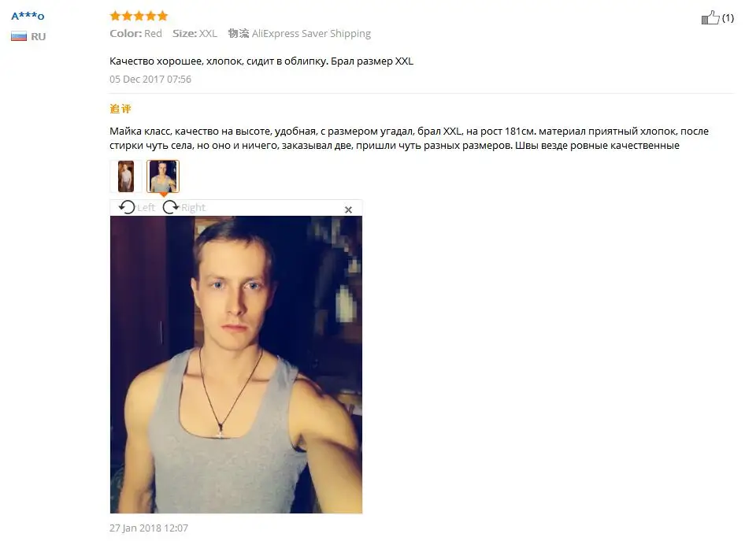Click the first orange rating star
Viewport: 756px width, 541px height.
[115, 16]
